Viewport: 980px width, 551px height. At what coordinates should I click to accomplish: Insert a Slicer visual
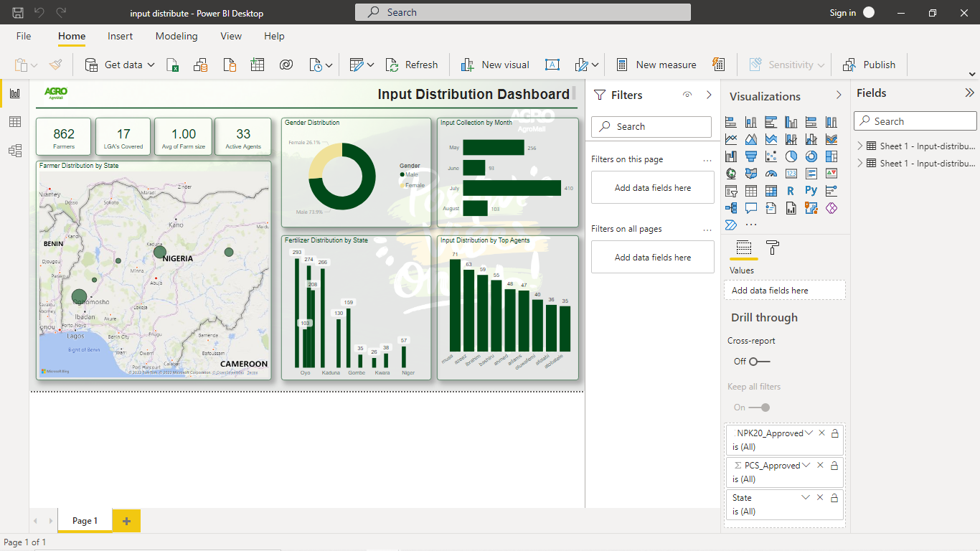click(730, 190)
